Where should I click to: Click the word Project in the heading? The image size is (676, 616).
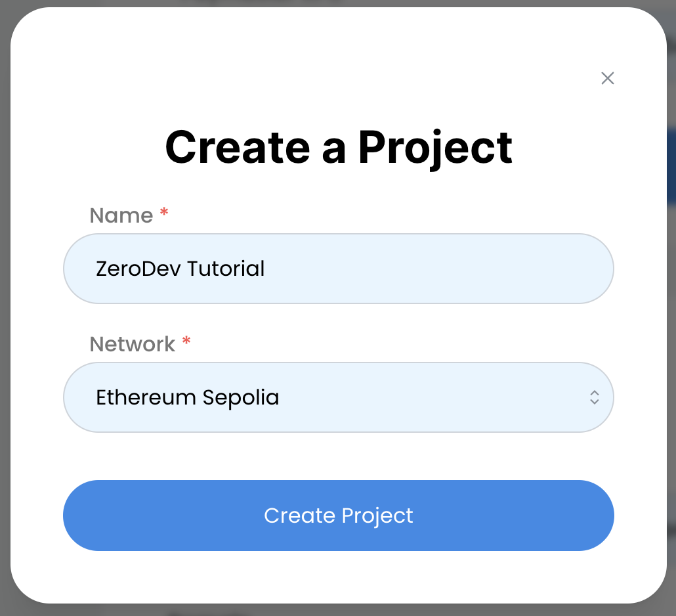[434, 146]
